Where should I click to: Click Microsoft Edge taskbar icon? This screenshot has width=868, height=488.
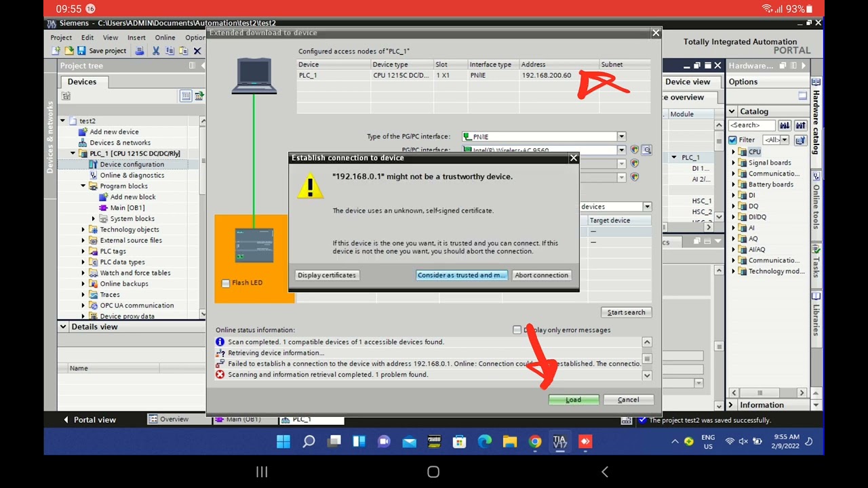coord(485,442)
